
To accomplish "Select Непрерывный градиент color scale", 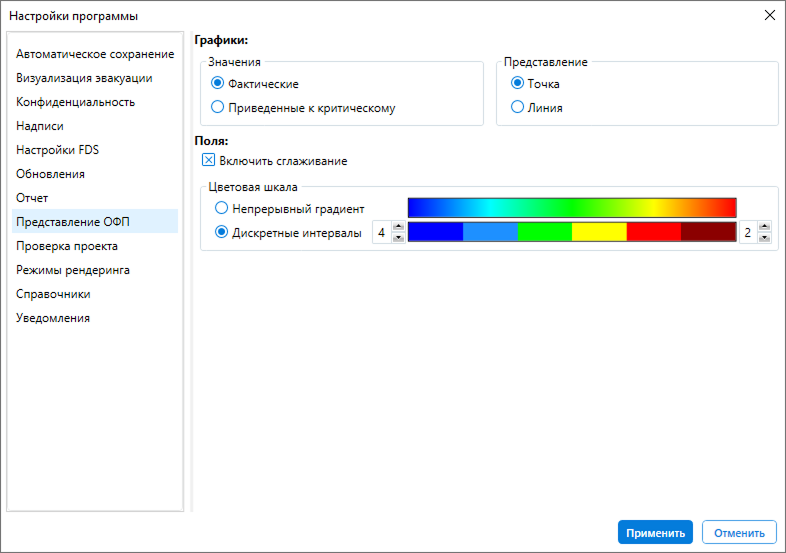I will pos(221,208).
